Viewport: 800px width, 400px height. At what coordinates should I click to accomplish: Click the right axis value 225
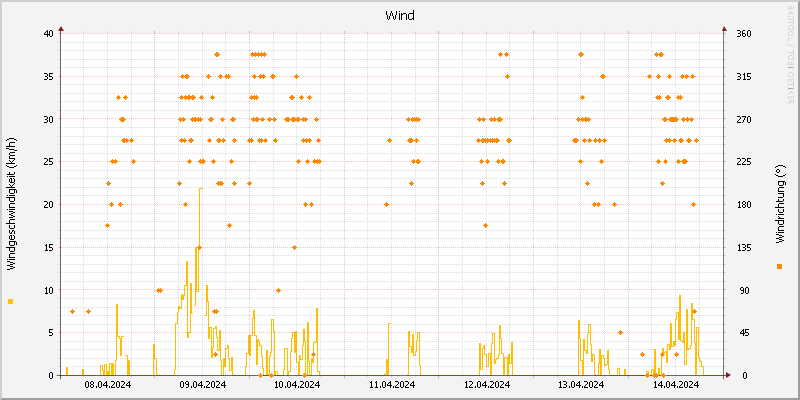[x=744, y=162]
